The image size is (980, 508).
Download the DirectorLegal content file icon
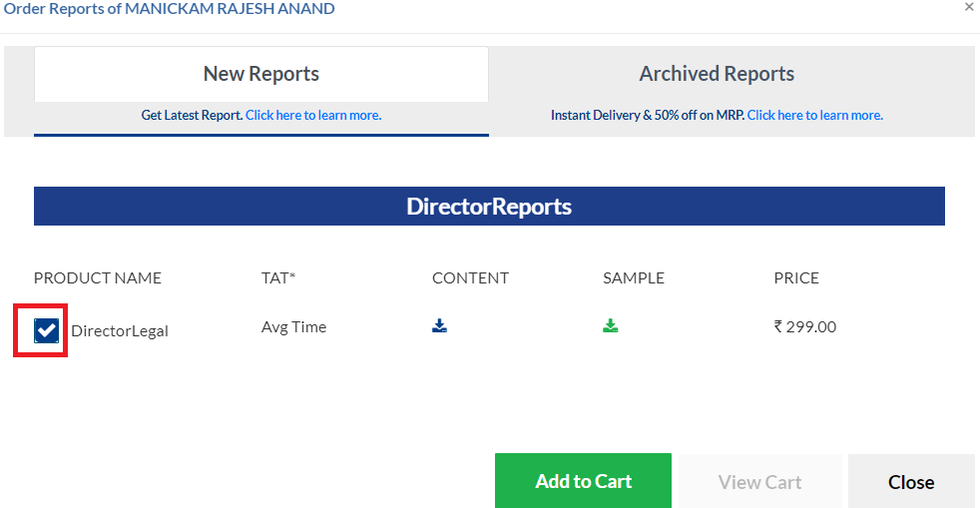click(x=439, y=325)
